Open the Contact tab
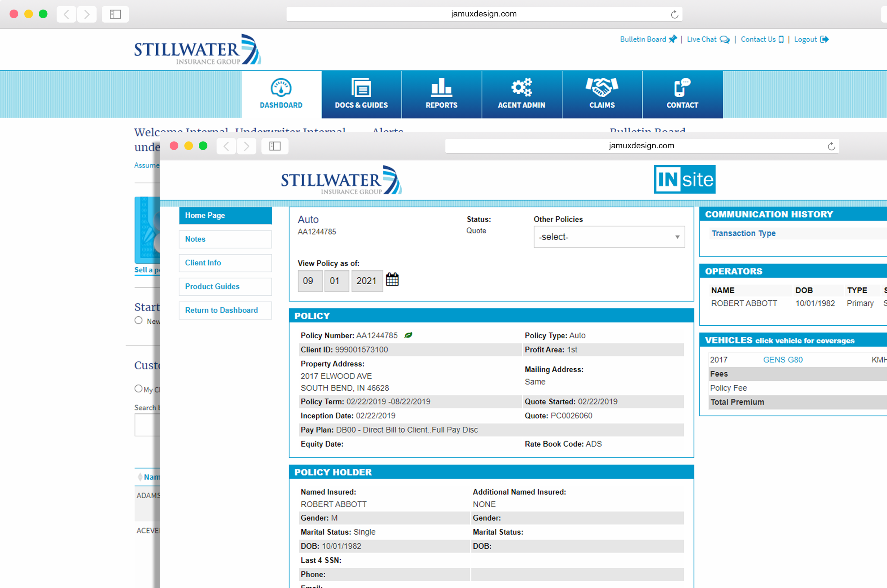This screenshot has height=588, width=887. 682,94
